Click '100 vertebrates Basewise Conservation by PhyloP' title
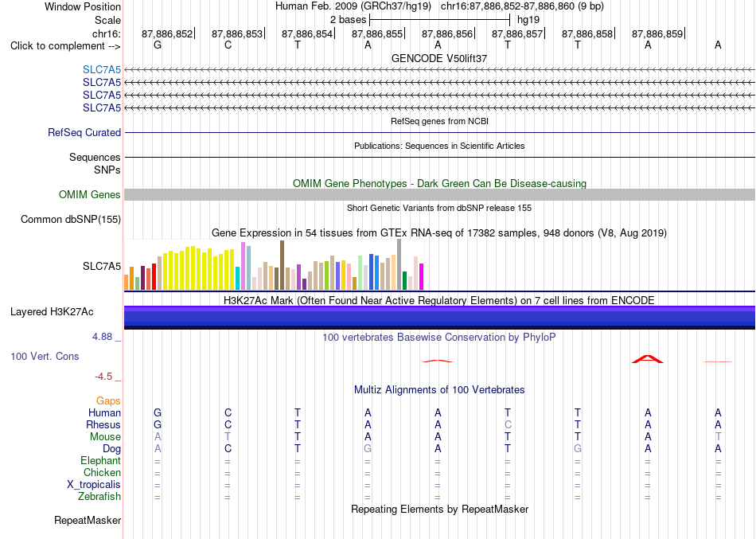 point(439,338)
